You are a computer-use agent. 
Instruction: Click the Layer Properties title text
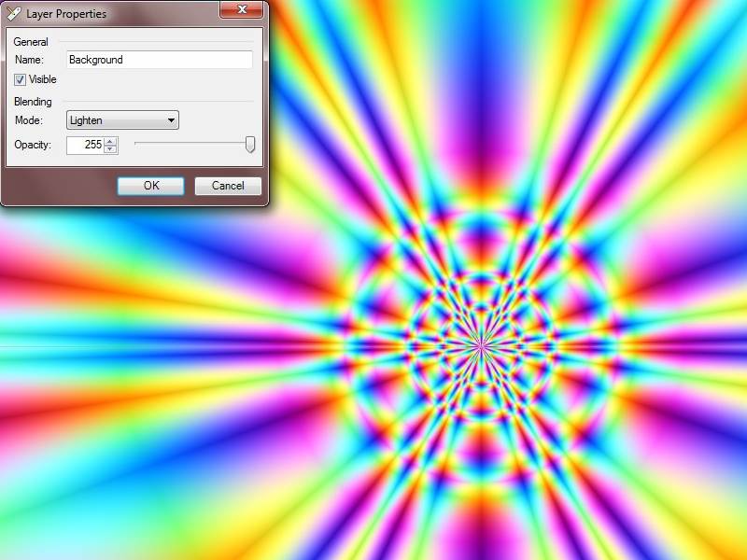66,14
